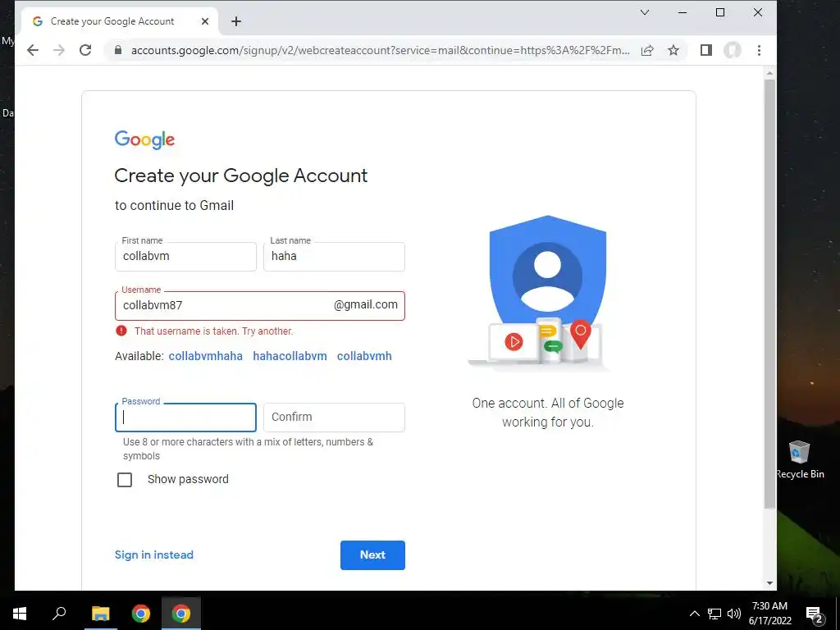Open a new tab with the plus button

236,21
